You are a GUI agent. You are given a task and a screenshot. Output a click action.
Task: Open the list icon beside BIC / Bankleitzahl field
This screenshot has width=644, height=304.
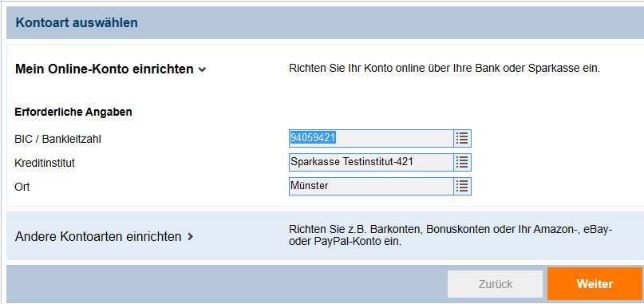point(463,139)
